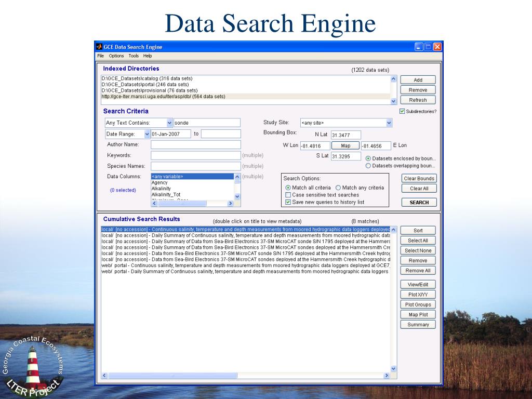
Task: Select first result Continuous salinity local row
Action: click(246, 229)
